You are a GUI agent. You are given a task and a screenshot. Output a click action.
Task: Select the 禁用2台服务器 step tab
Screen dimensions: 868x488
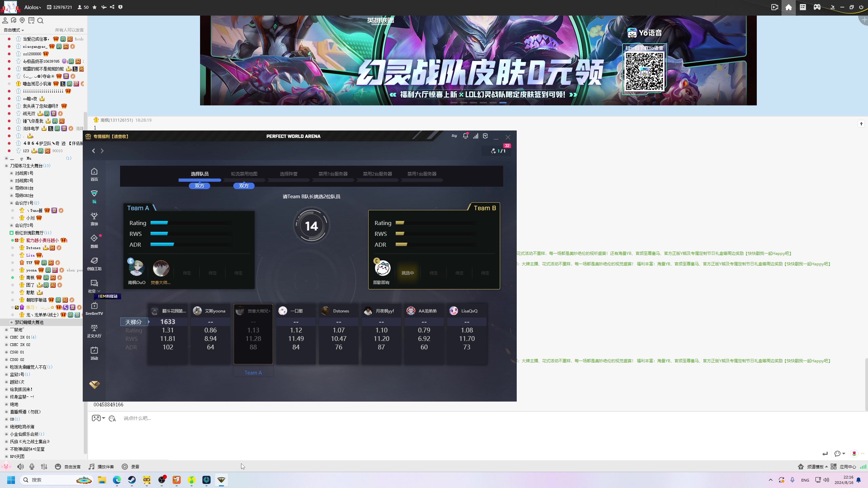tap(377, 174)
